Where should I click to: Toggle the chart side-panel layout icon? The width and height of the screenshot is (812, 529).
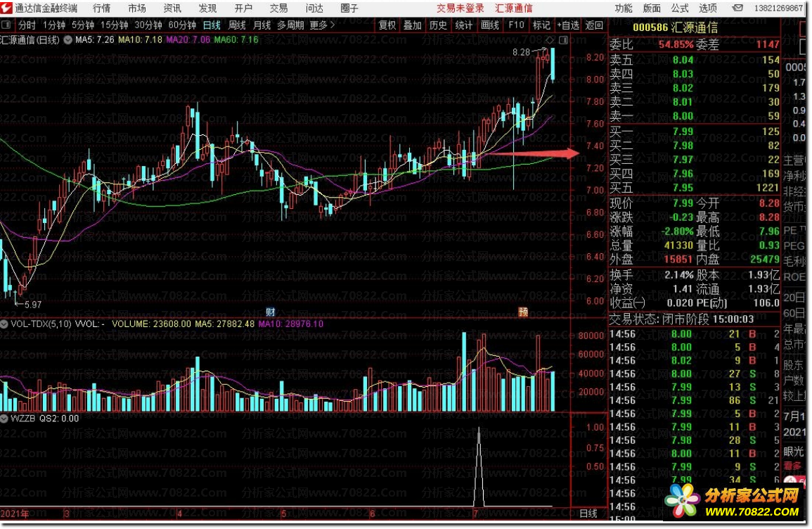point(563,40)
